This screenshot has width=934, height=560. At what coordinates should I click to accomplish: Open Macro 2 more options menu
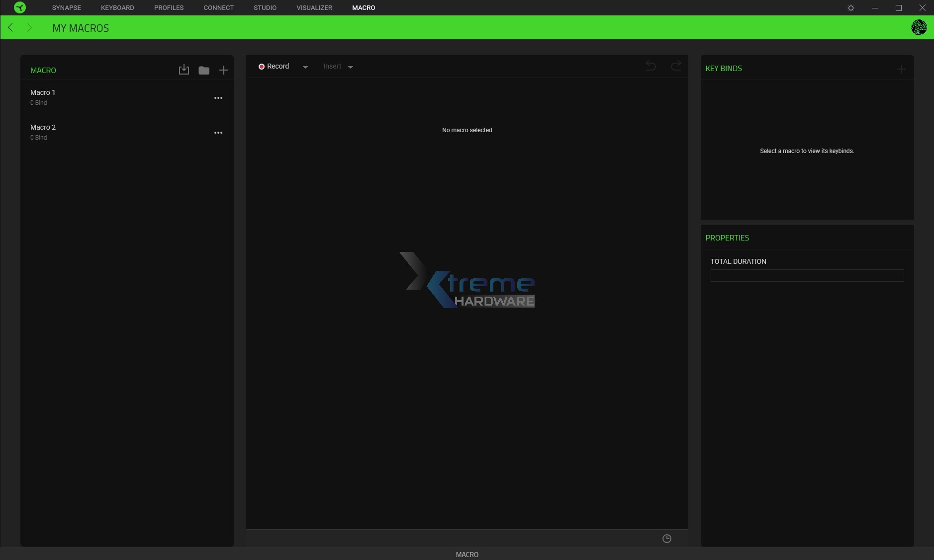(x=218, y=133)
